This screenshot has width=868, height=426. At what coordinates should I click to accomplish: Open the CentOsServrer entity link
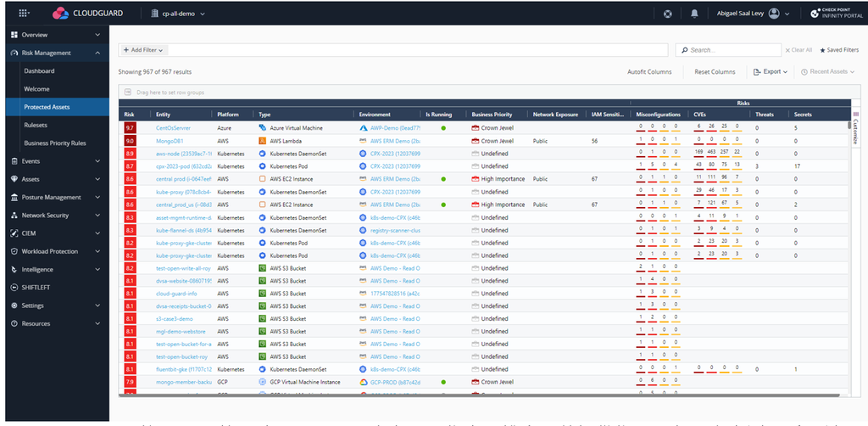pyautogui.click(x=173, y=127)
